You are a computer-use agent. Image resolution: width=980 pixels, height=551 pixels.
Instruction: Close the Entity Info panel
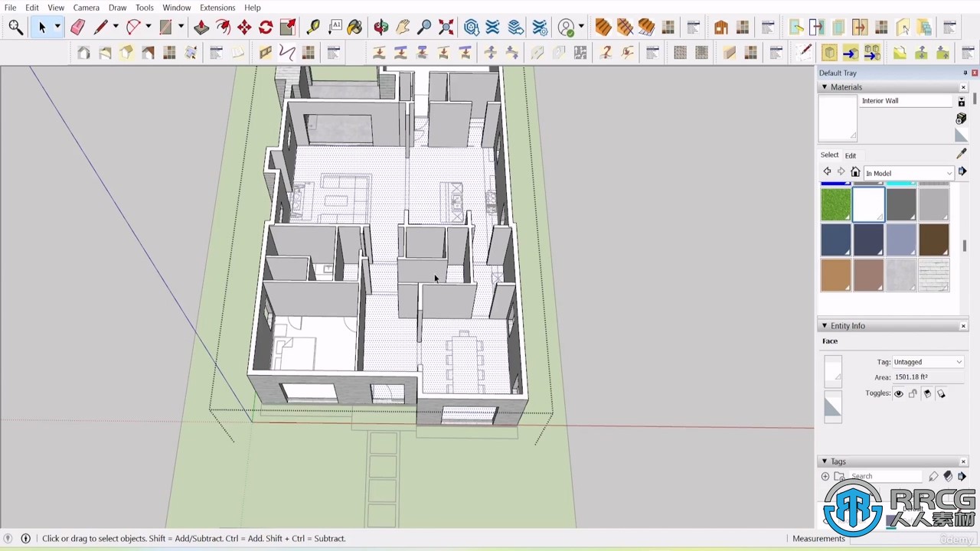pyautogui.click(x=963, y=326)
